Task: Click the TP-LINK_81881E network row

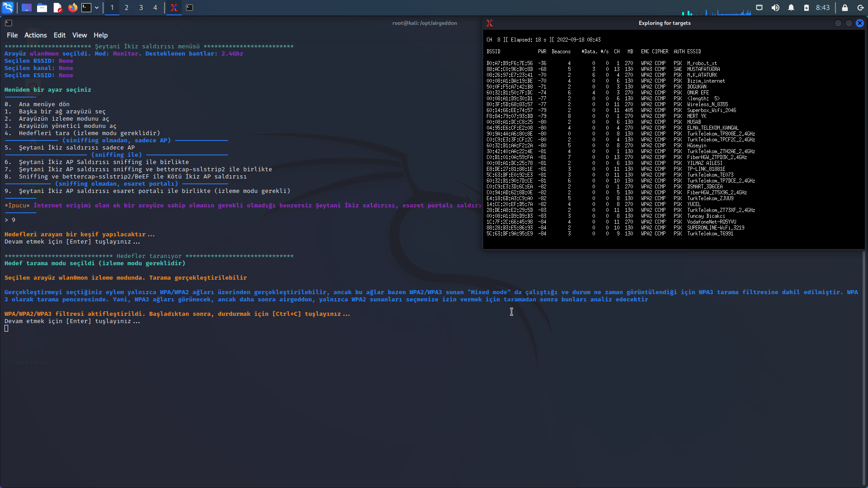Action: tap(606, 169)
